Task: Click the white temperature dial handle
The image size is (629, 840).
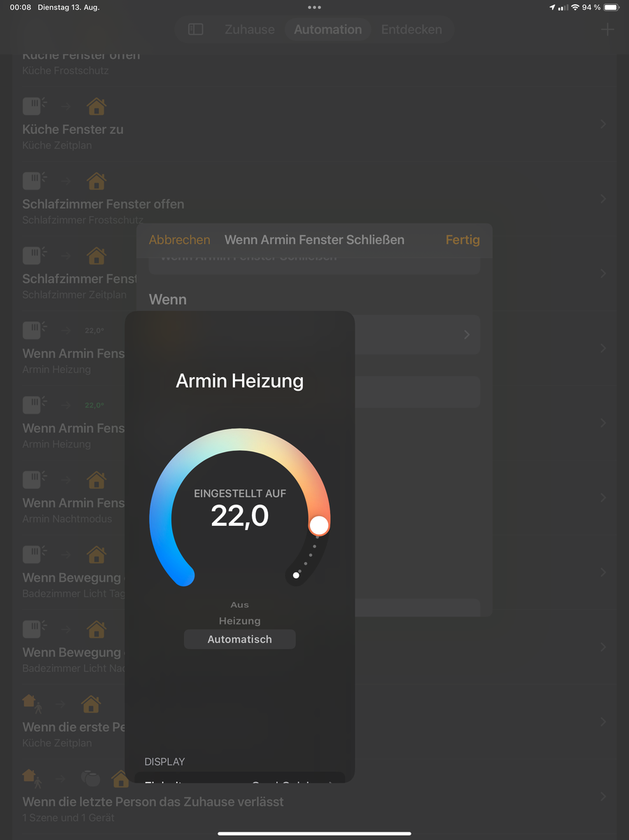Action: (319, 525)
